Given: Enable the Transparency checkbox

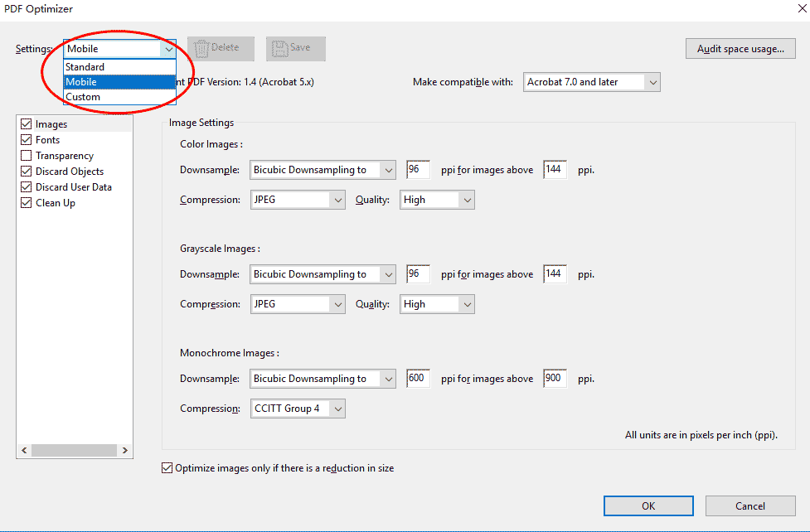Looking at the screenshot, I should [27, 156].
